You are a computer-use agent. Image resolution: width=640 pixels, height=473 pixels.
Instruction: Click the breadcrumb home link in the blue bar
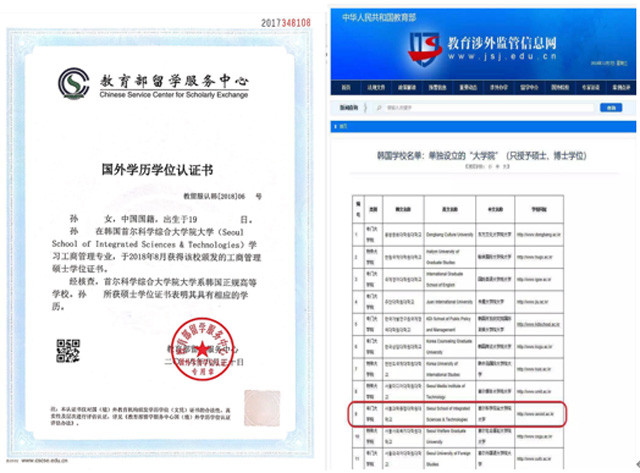[343, 127]
